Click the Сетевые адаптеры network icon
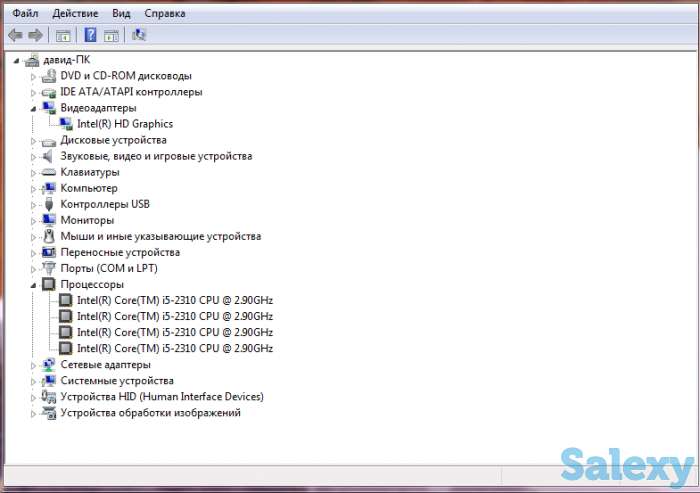 click(48, 365)
